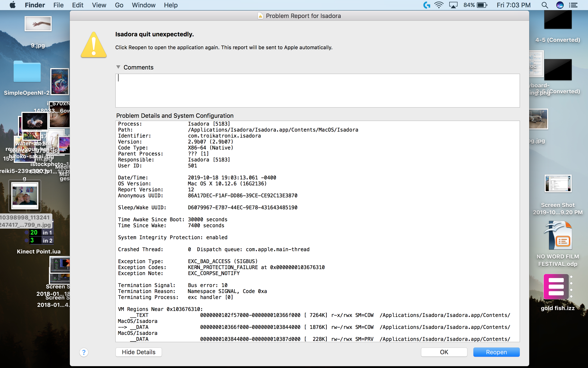Select NO WORD FILM FESTIVAL.odp file
Viewport: 588px width, 368px height.
pyautogui.click(x=558, y=236)
